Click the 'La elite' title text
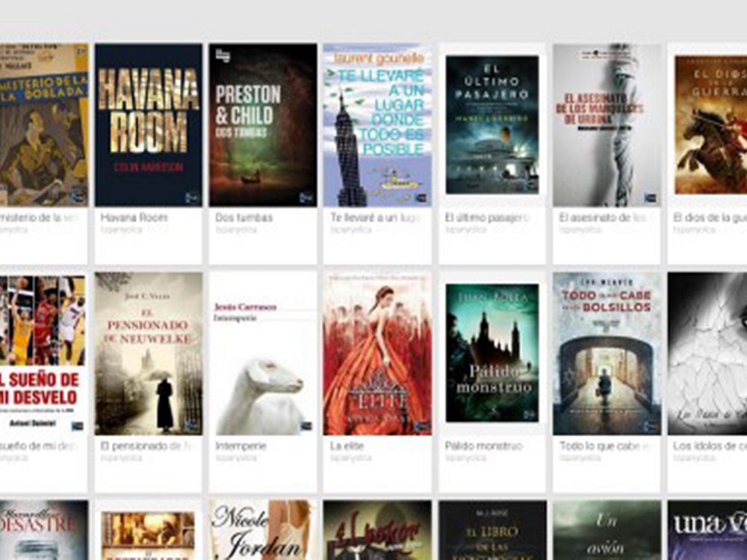747x560 pixels. (347, 447)
